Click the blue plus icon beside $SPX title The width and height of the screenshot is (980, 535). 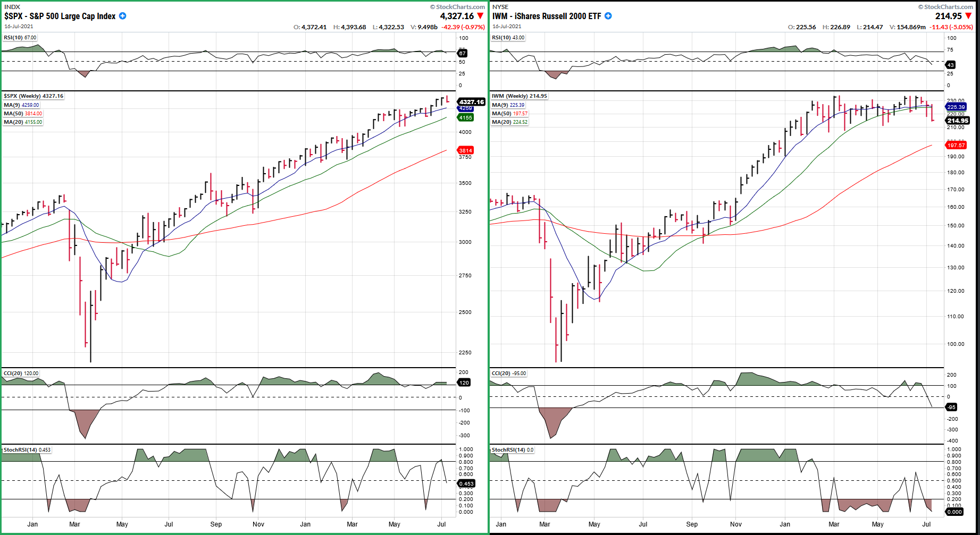click(123, 16)
